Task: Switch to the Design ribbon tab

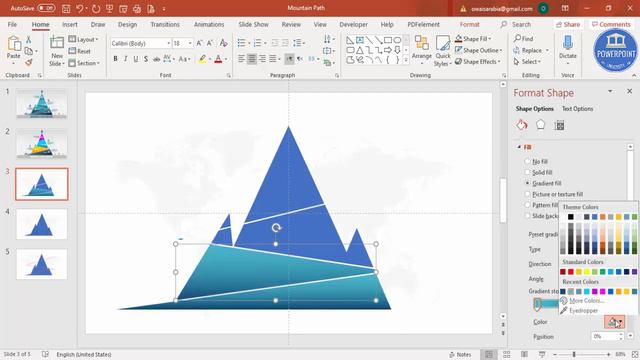Action: [127, 24]
